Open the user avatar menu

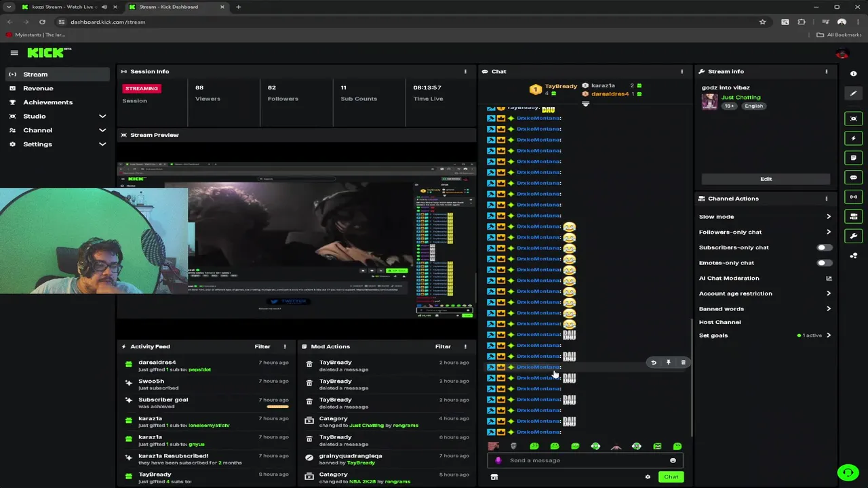[842, 54]
